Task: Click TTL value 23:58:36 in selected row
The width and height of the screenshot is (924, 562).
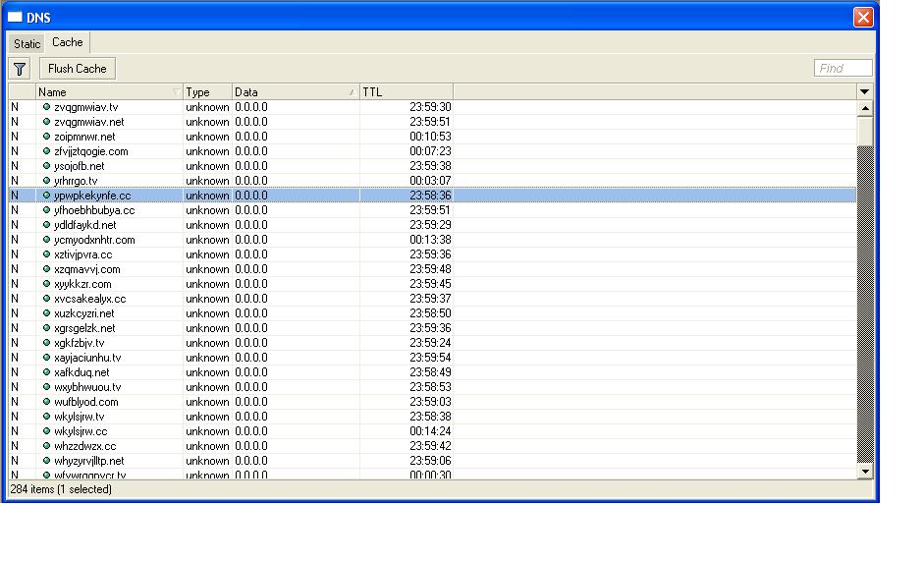Action: (x=430, y=196)
